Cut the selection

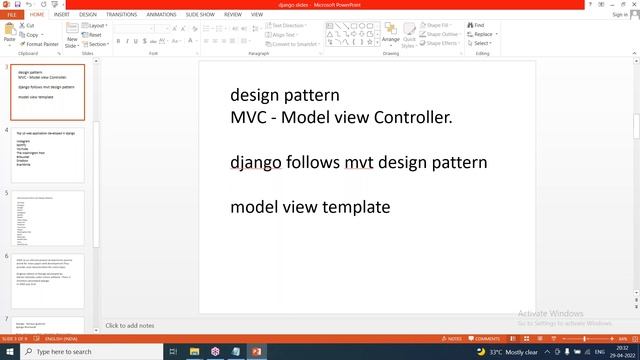27,25
